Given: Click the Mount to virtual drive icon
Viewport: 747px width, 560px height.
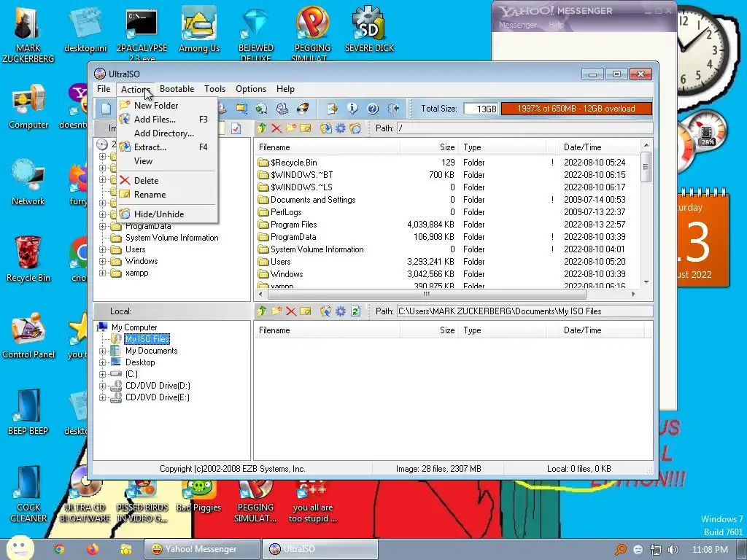Looking at the screenshot, I should click(x=282, y=109).
